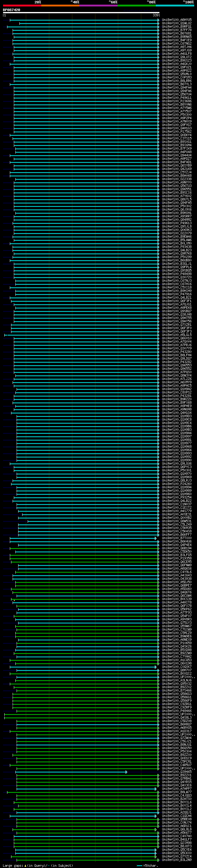The image size is (197, 868).
Task: Open hit UniRef100_C6TNG2
Action: coord(177,43)
